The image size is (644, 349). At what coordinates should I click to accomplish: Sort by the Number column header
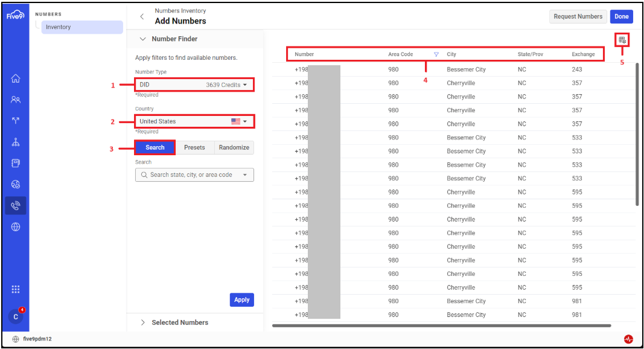(304, 54)
